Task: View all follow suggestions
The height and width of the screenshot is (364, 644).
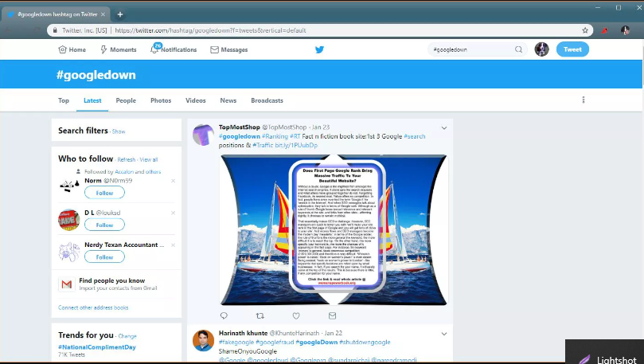Action: coord(149,159)
